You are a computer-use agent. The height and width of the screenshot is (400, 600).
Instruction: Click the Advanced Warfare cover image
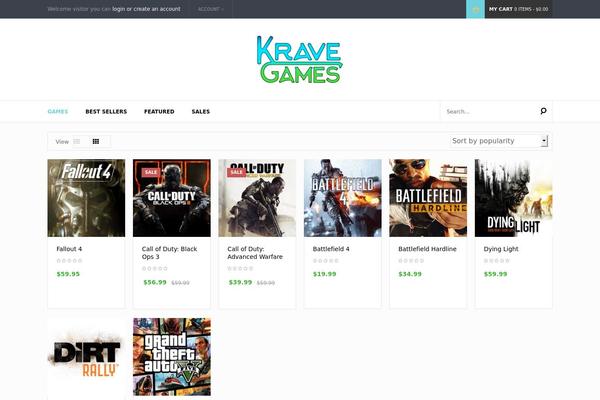click(x=257, y=198)
